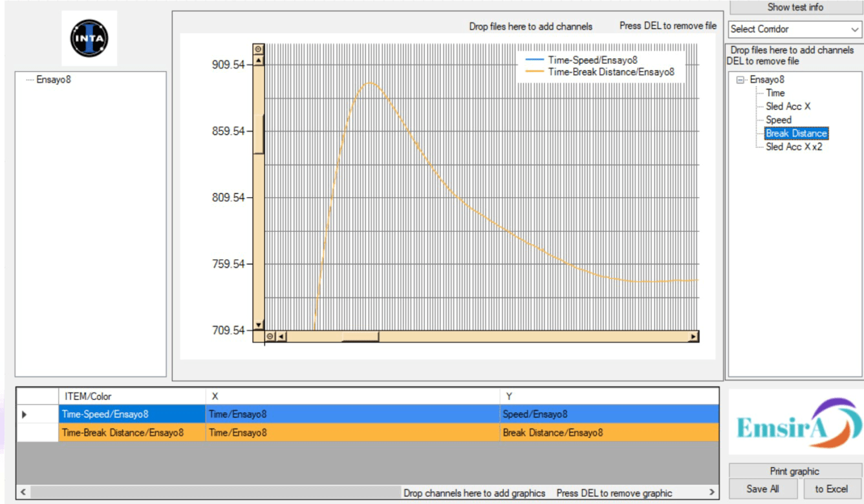Export data with the to Excel button
The width and height of the screenshot is (864, 504).
[831, 489]
